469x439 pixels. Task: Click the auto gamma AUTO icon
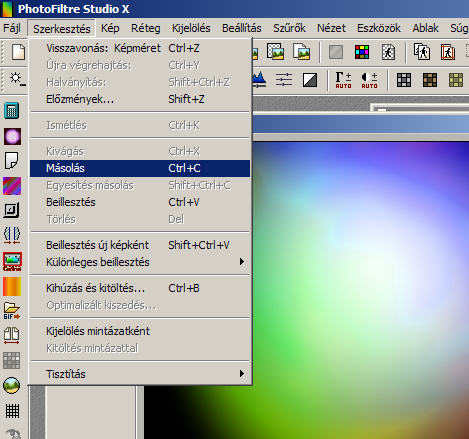[343, 80]
